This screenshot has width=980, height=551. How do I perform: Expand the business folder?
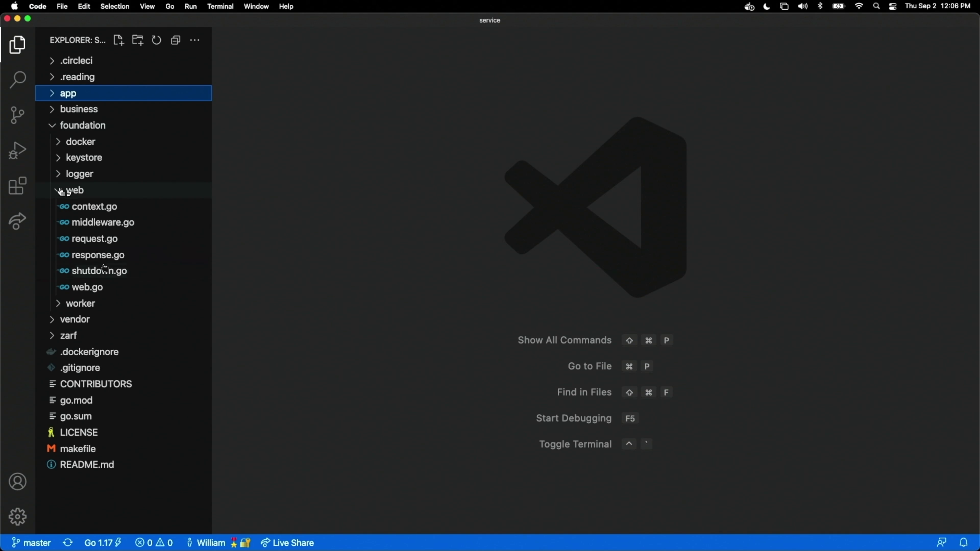[123, 109]
